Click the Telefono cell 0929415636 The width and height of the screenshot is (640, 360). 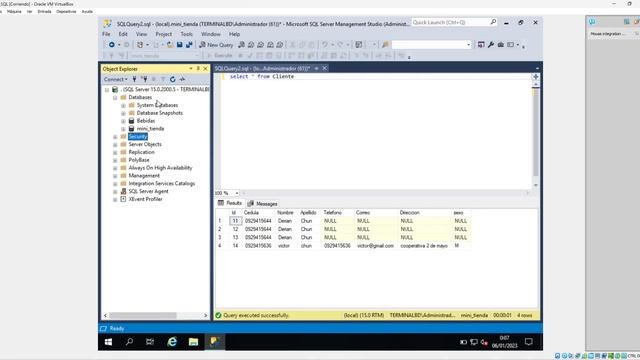click(338, 246)
